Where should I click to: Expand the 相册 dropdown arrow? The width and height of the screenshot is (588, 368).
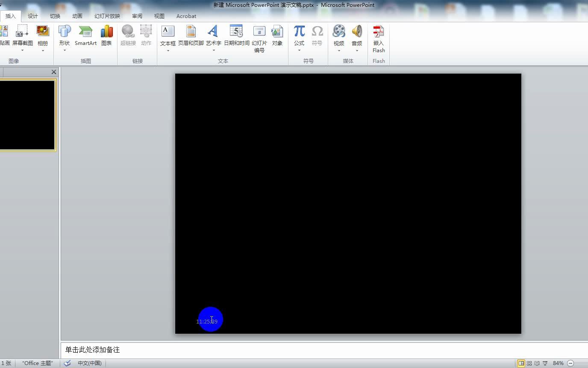click(x=43, y=50)
